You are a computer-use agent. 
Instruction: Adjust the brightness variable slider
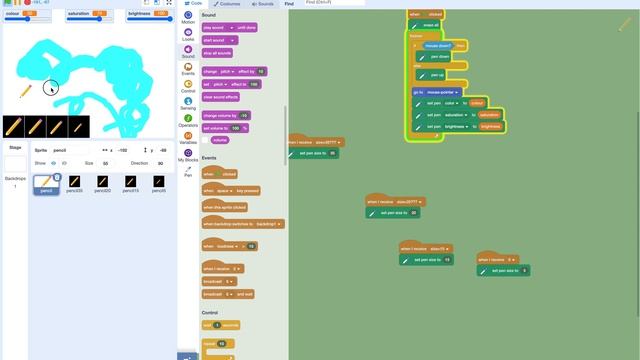[x=149, y=19]
